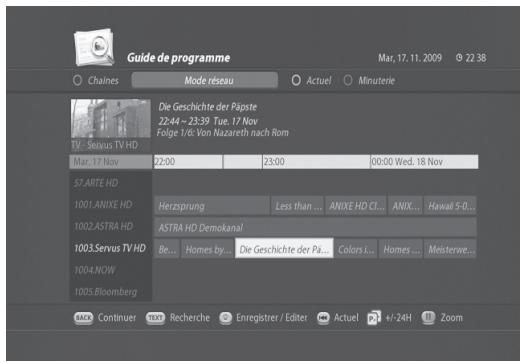Click the TV - Servus TV HD label
Image resolution: width=521 pixels, height=362 pixels.
tap(105, 145)
